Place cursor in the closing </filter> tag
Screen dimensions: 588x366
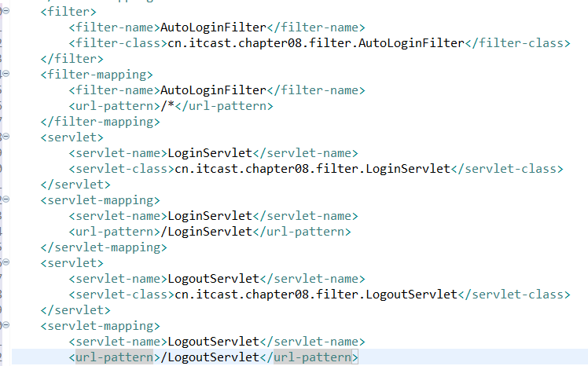pos(72,59)
